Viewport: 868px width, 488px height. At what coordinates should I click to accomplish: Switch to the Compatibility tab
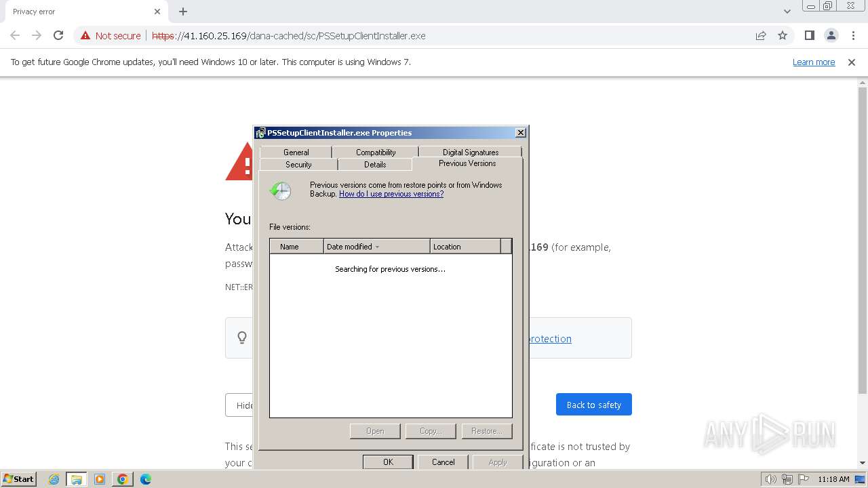pyautogui.click(x=375, y=152)
